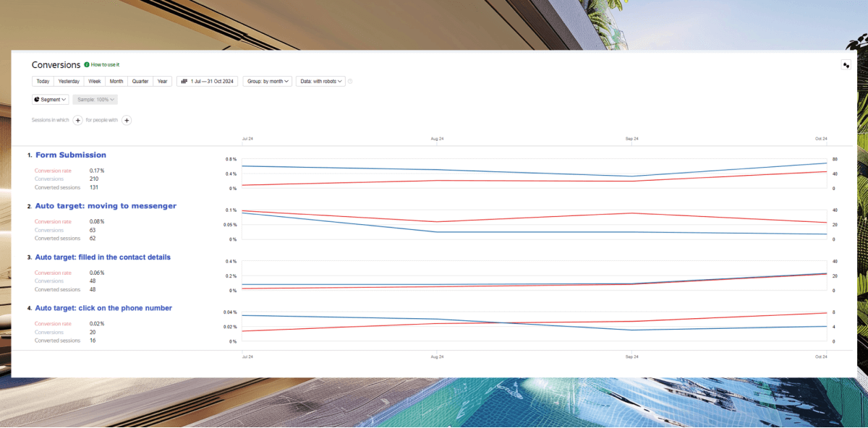Click the help icon beside Data dropdown
This screenshot has height=428, width=868.
click(350, 82)
